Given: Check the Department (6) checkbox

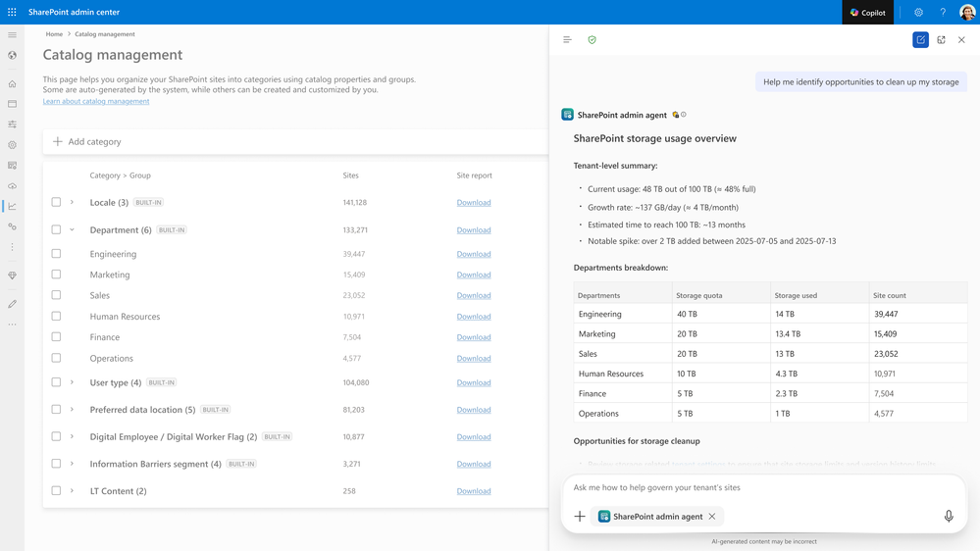Looking at the screenshot, I should click(56, 229).
